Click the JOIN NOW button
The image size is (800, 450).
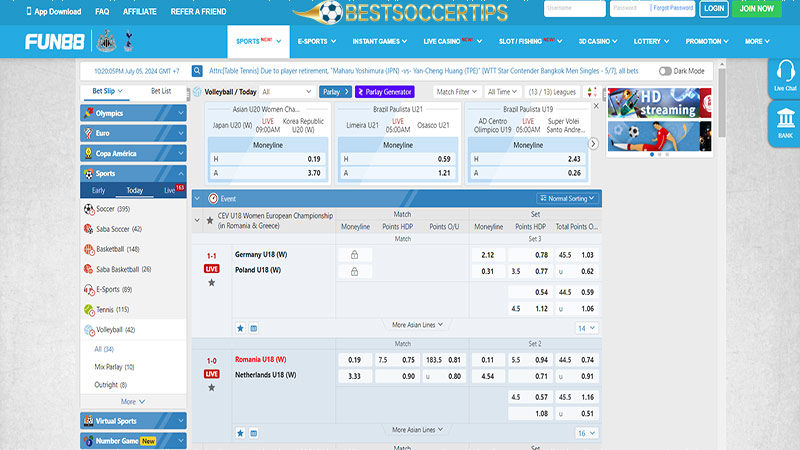tap(757, 9)
